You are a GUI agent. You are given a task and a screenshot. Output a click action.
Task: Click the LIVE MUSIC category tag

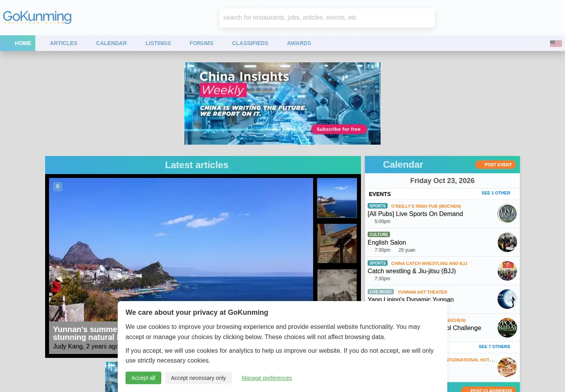pyautogui.click(x=381, y=292)
